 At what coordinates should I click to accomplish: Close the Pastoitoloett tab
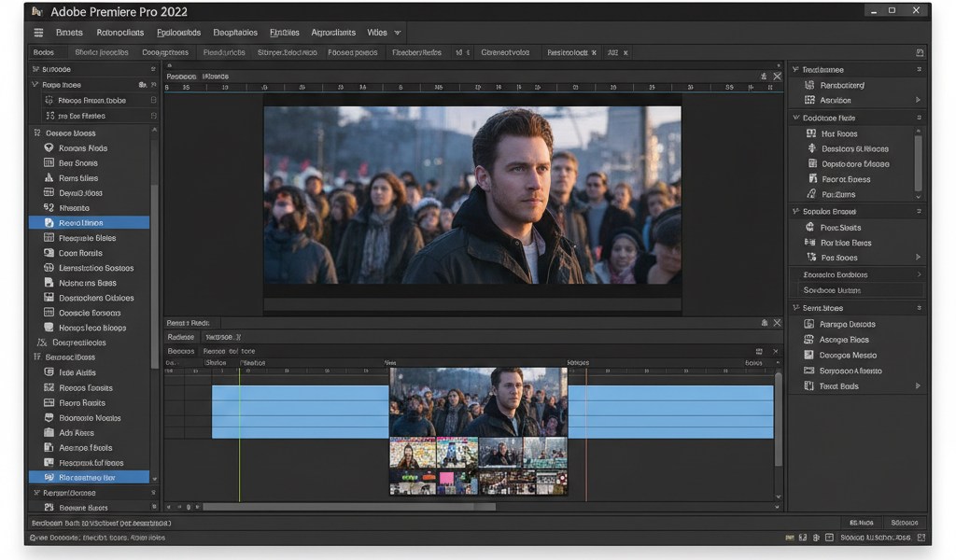tap(594, 53)
